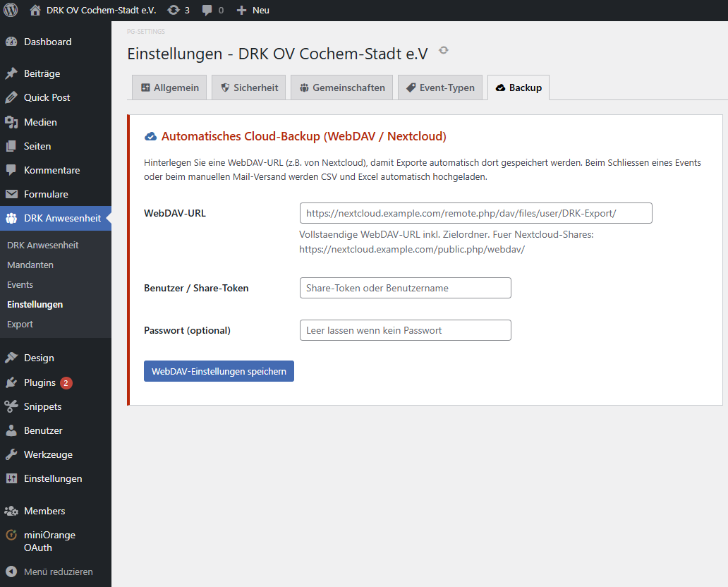Open the Quick Post menu label
Screen dimensions: 728x587
[47, 97]
